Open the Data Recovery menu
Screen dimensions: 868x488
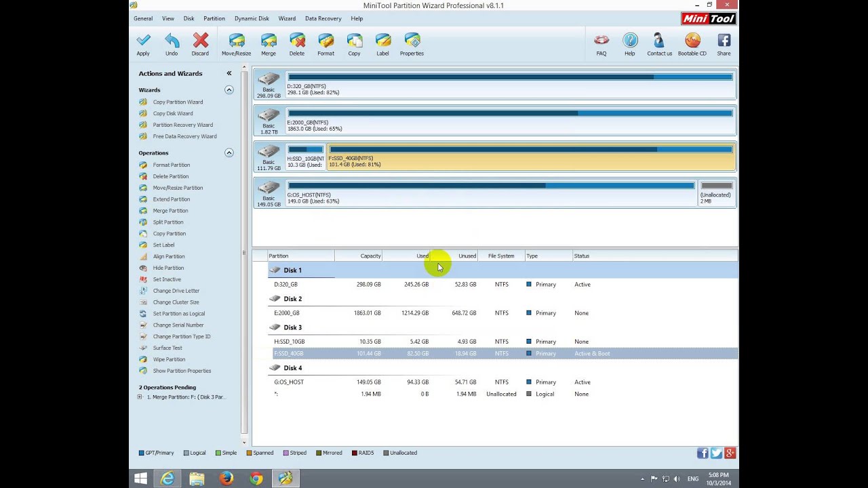(323, 18)
